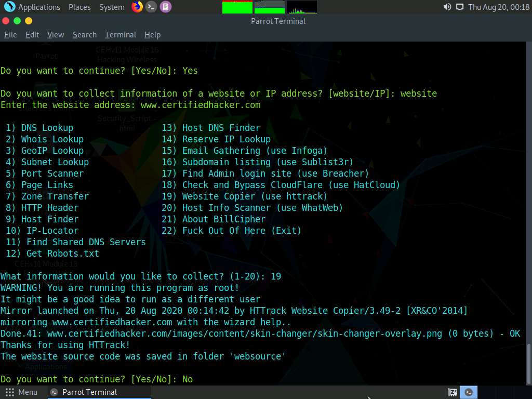Click the bottom panel Menu button
Image resolution: width=532 pixels, height=399 pixels.
21,392
